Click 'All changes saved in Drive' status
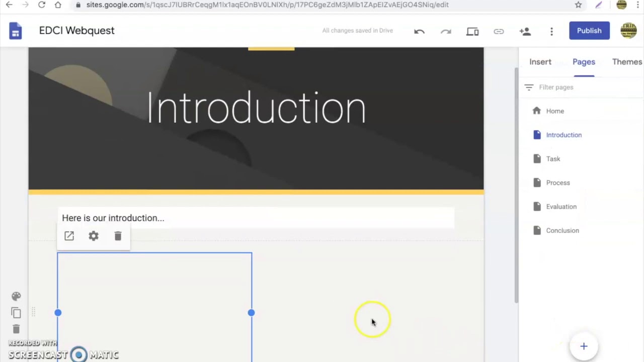This screenshot has height=362, width=644. pos(357,31)
